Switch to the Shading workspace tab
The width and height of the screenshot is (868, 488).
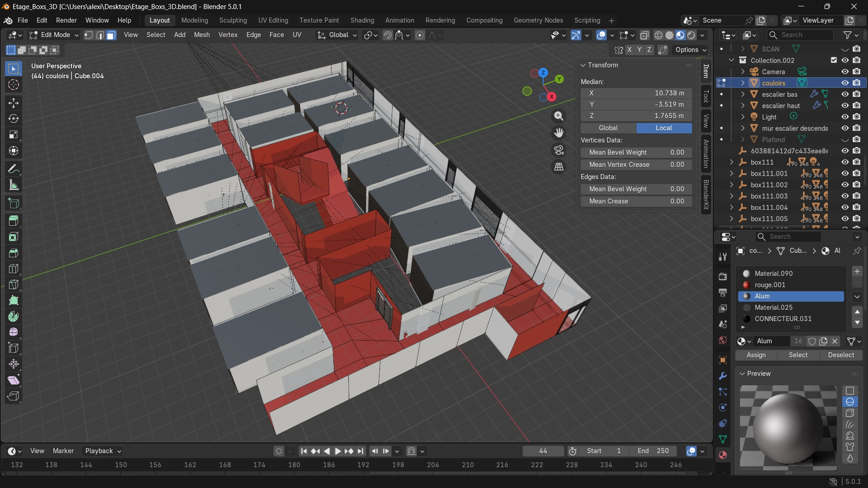coord(362,20)
